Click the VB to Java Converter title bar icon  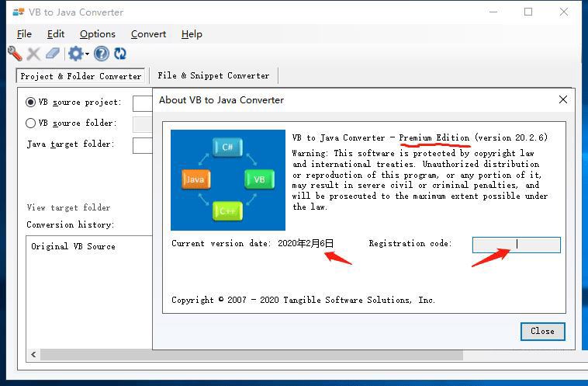[19, 12]
